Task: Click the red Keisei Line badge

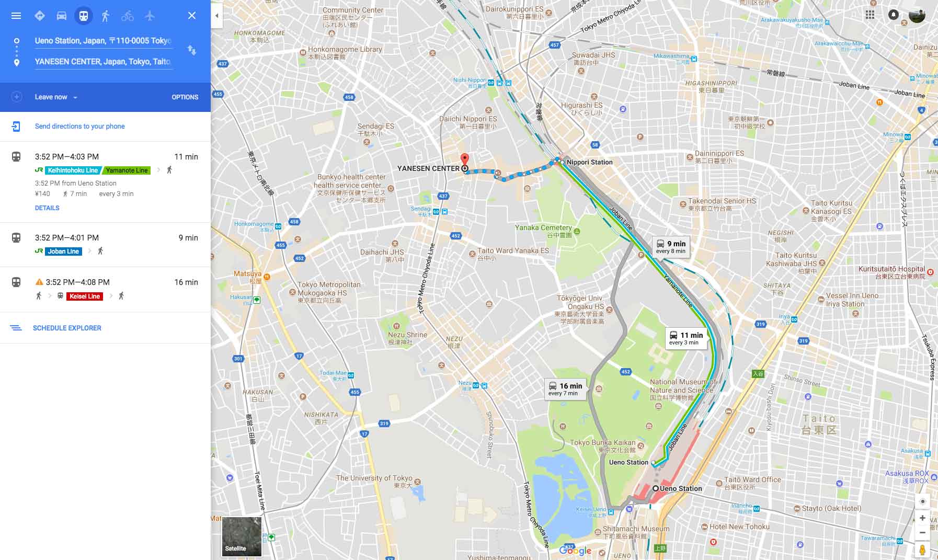Action: 85,296
